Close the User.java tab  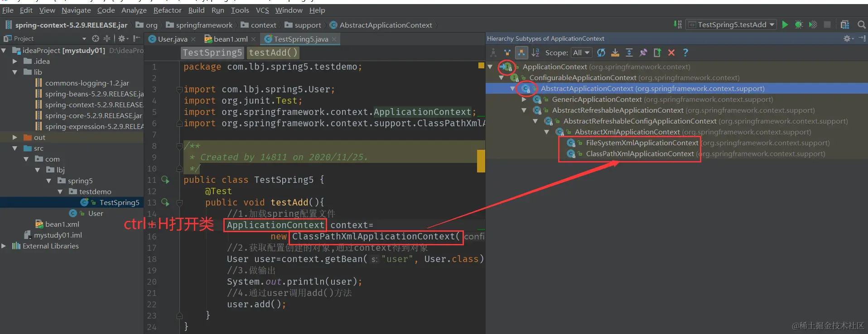(193, 39)
